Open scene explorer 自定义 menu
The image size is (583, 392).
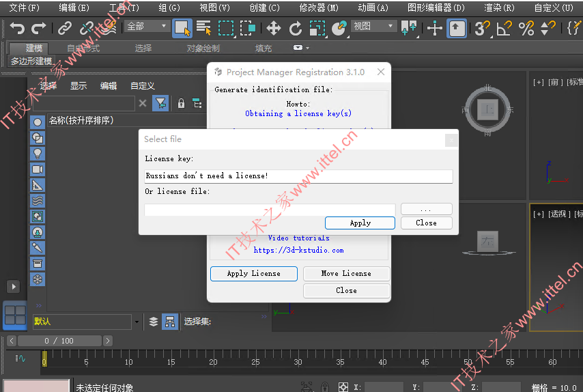143,86
